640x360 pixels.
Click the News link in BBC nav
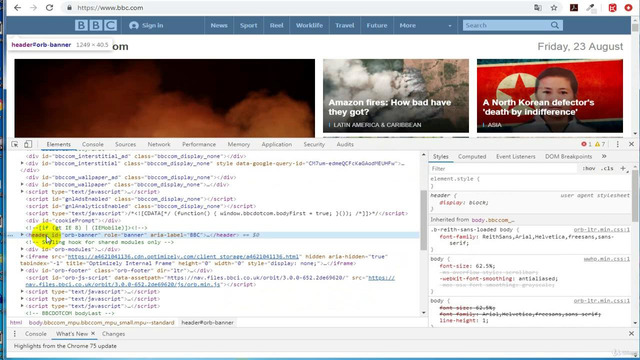click(219, 25)
